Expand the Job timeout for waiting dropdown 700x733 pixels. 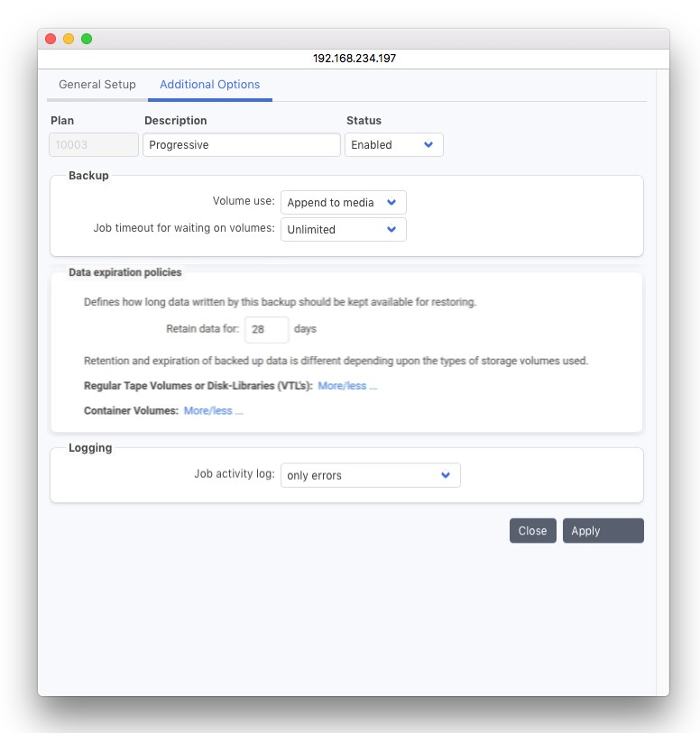343,230
